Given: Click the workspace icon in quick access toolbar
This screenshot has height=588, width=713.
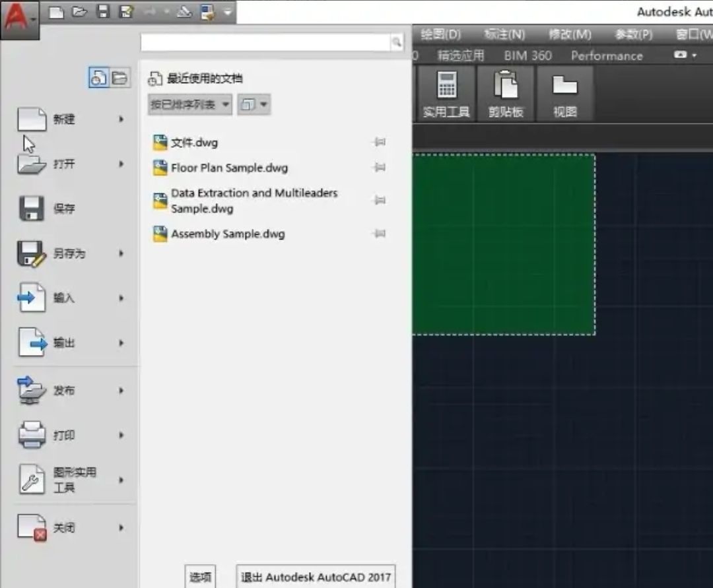Looking at the screenshot, I should click(x=208, y=13).
